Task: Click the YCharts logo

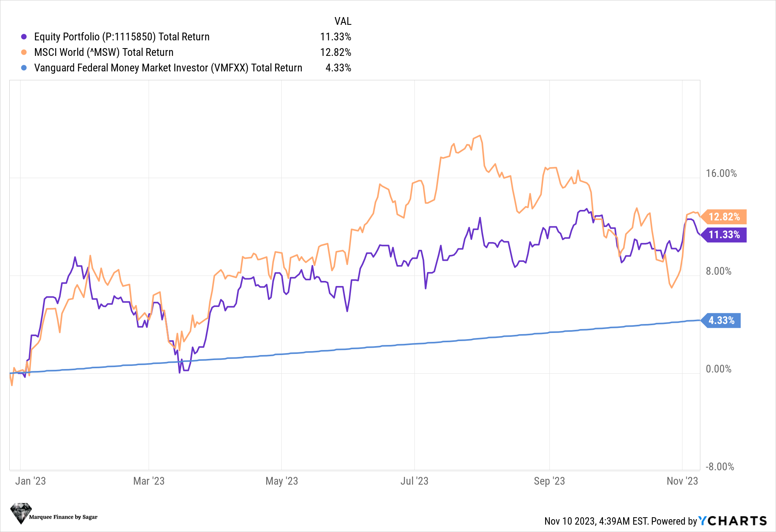Action: click(733, 521)
